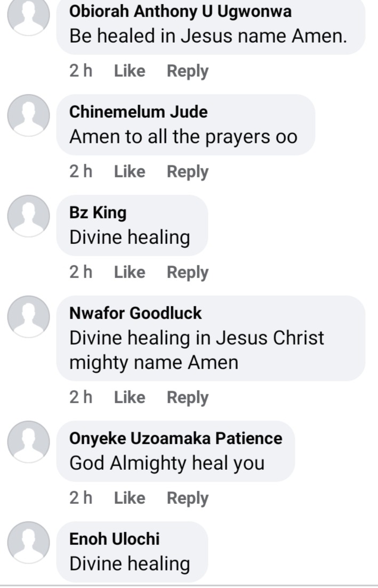
Task: Open the Chinemelum Jude name link
Action: [x=139, y=112]
